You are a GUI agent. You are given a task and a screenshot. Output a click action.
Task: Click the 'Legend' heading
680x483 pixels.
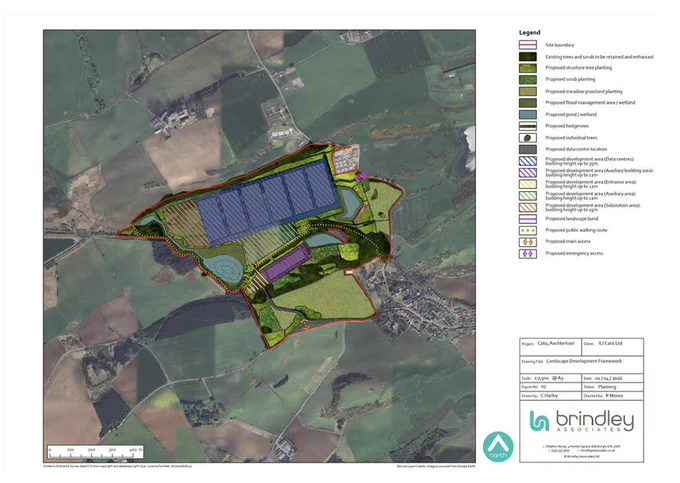tap(530, 33)
